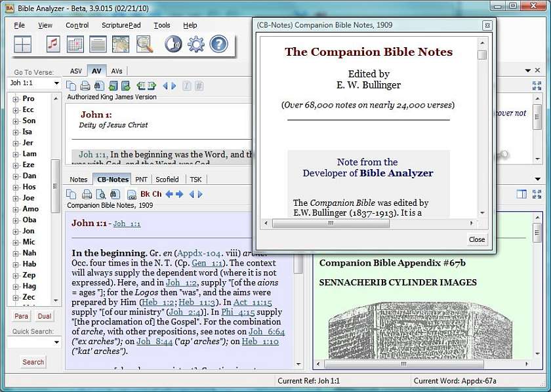Click the music note icon in toolbar
This screenshot has height=392, width=551.
pyautogui.click(x=53, y=44)
